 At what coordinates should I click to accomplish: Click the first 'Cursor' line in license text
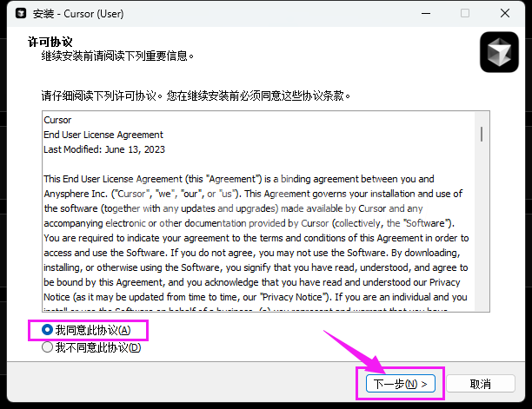pos(57,120)
